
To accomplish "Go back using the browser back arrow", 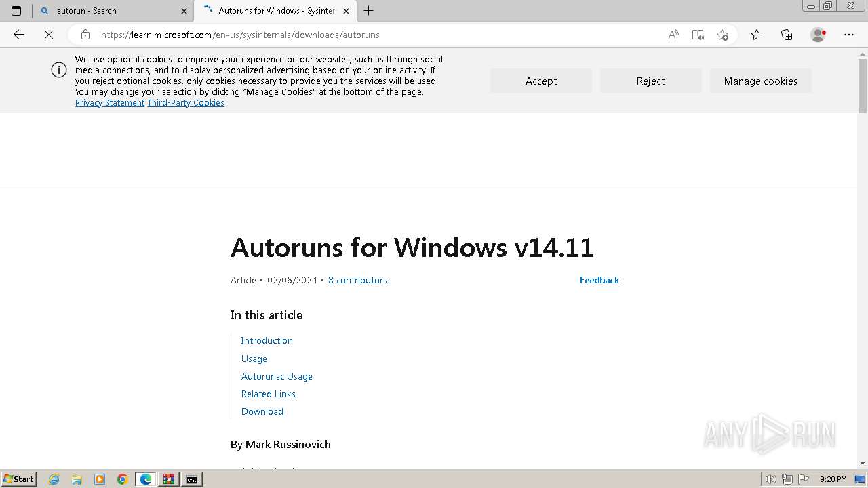I will 19,35.
